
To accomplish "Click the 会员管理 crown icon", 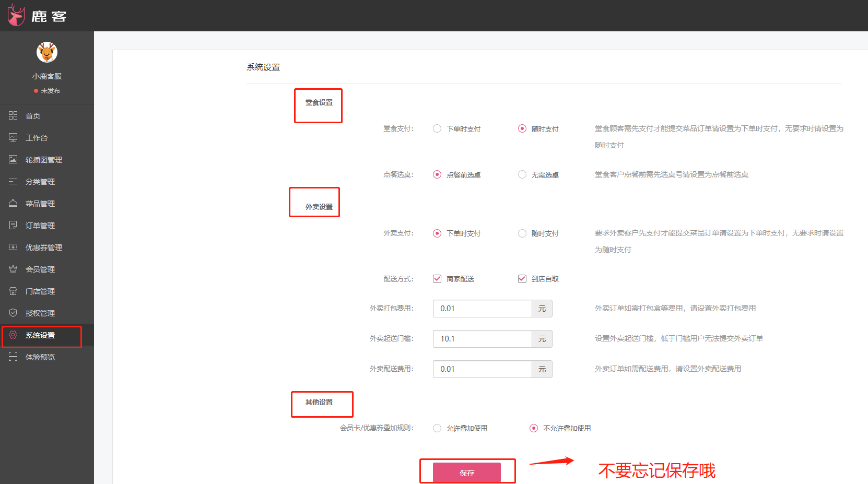I will 13,269.
